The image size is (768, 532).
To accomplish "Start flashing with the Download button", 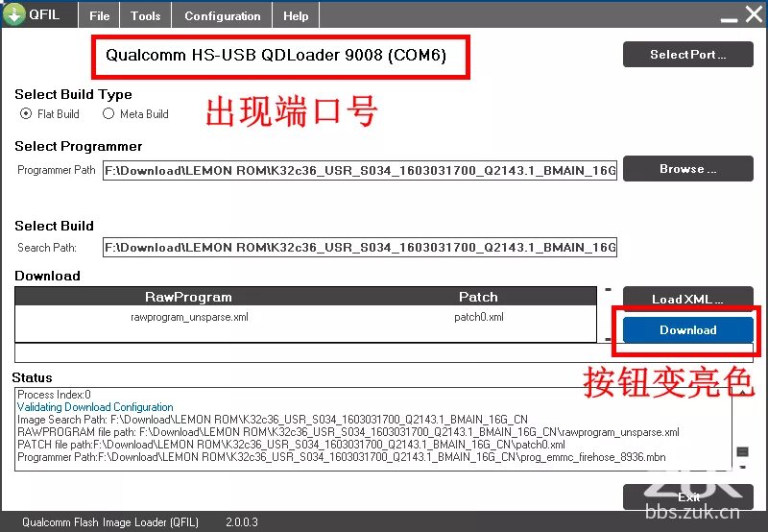I will click(x=687, y=329).
